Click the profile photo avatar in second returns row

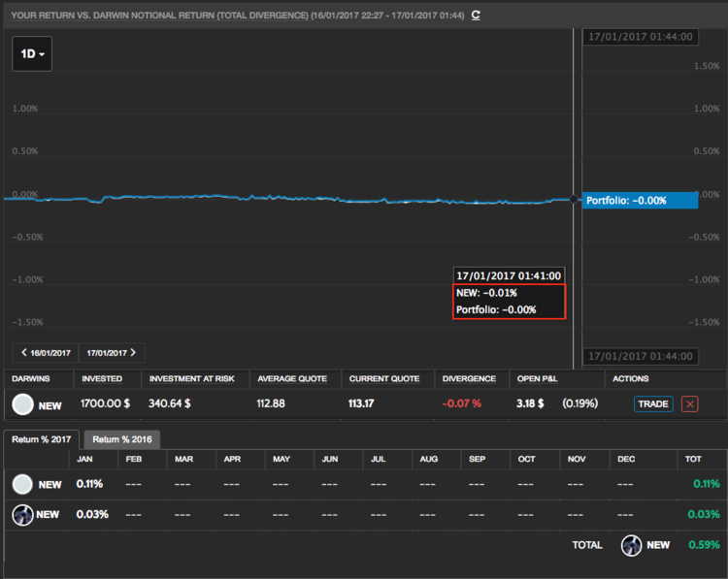point(22,514)
